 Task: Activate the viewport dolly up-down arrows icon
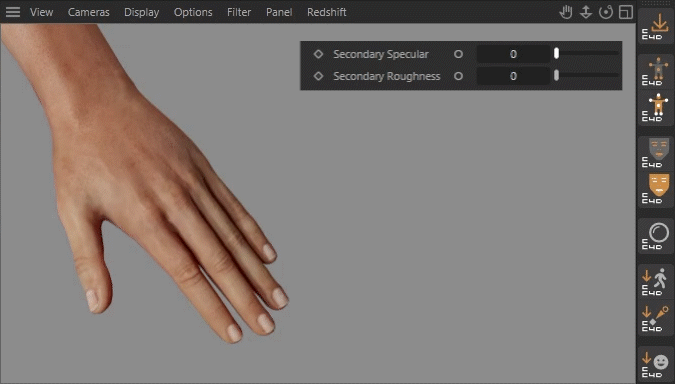pos(585,12)
